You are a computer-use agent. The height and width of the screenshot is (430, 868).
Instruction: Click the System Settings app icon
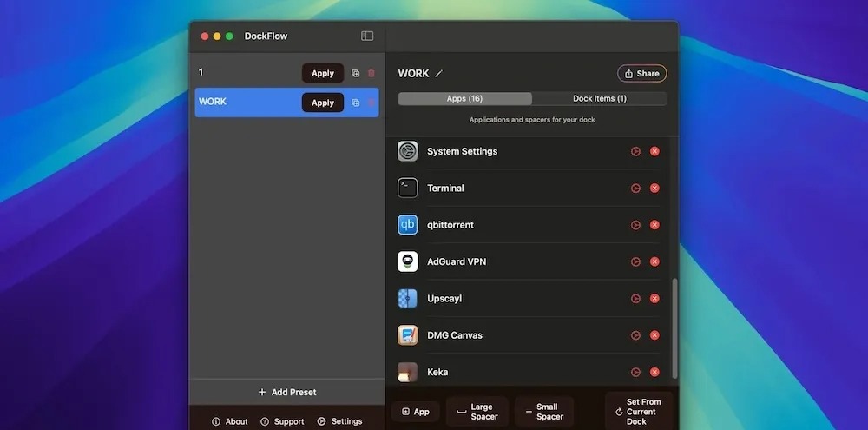tap(407, 151)
